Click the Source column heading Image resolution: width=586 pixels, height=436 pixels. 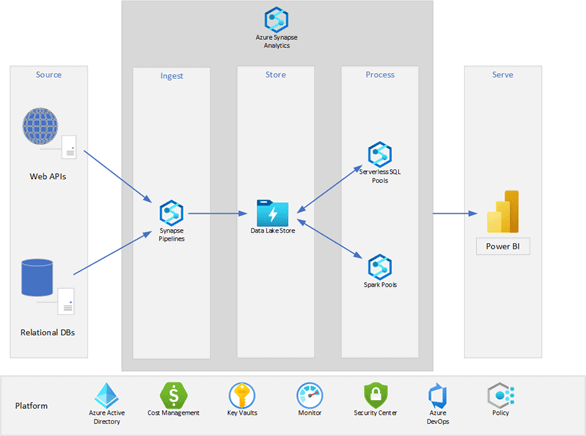pos(49,75)
